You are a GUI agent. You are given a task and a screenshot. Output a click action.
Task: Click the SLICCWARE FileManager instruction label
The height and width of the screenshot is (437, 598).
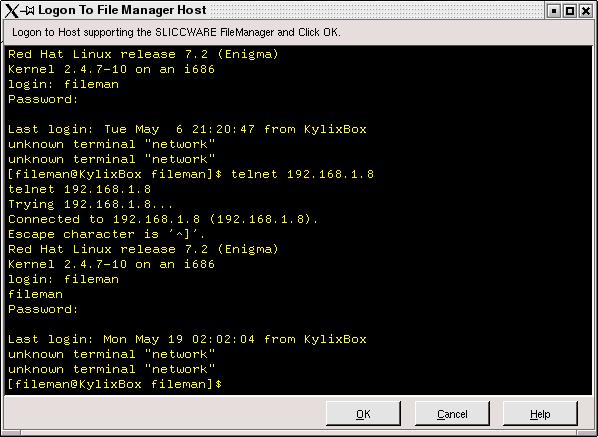[176, 32]
